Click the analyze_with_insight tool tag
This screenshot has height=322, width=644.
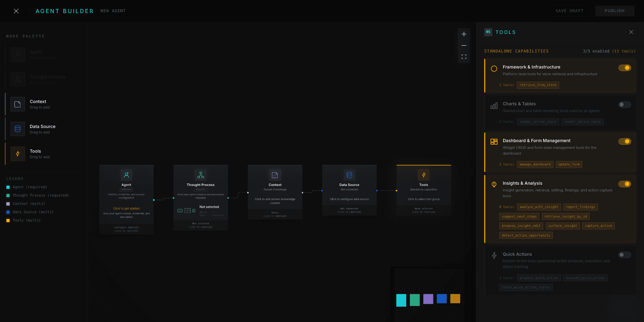pyautogui.click(x=539, y=207)
